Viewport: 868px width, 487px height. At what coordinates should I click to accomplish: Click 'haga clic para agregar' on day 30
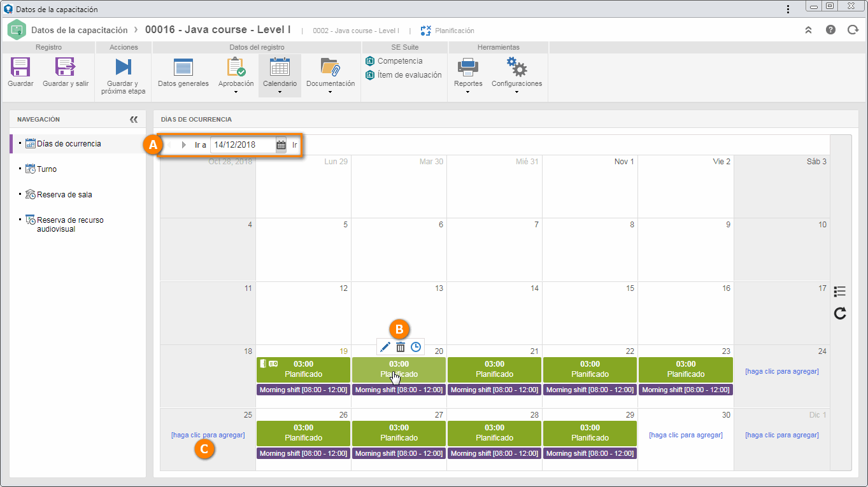tap(686, 435)
